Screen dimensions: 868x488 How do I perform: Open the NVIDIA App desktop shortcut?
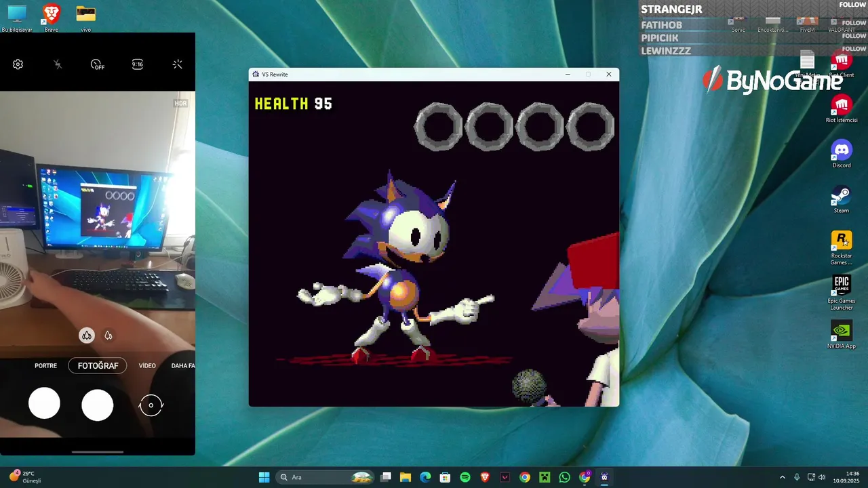842,335
